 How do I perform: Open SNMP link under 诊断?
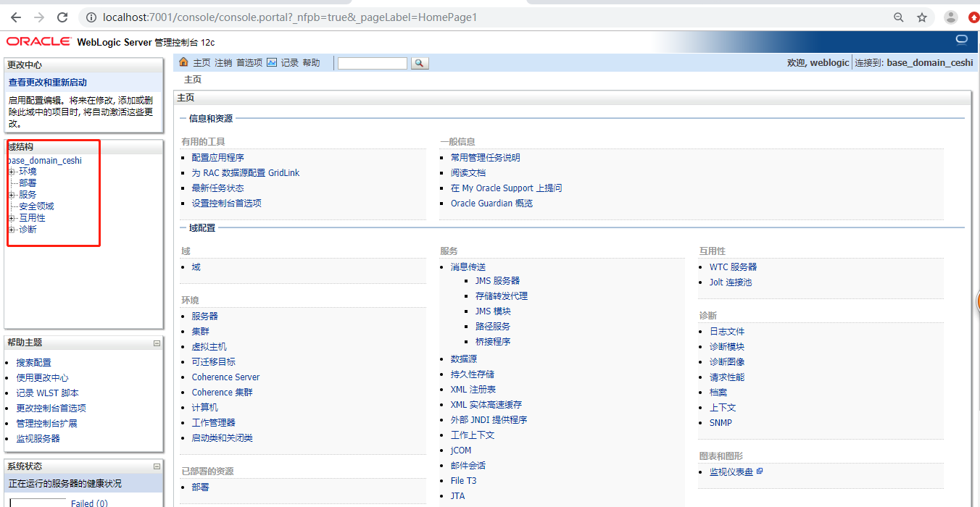coord(721,423)
